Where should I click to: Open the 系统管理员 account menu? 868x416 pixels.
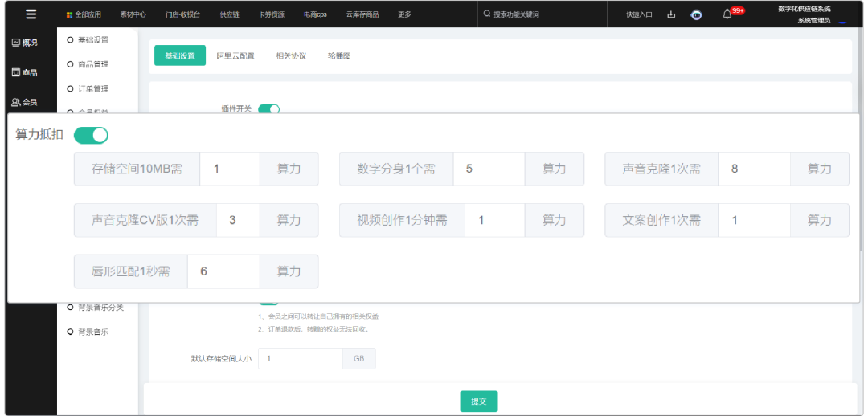pyautogui.click(x=813, y=21)
